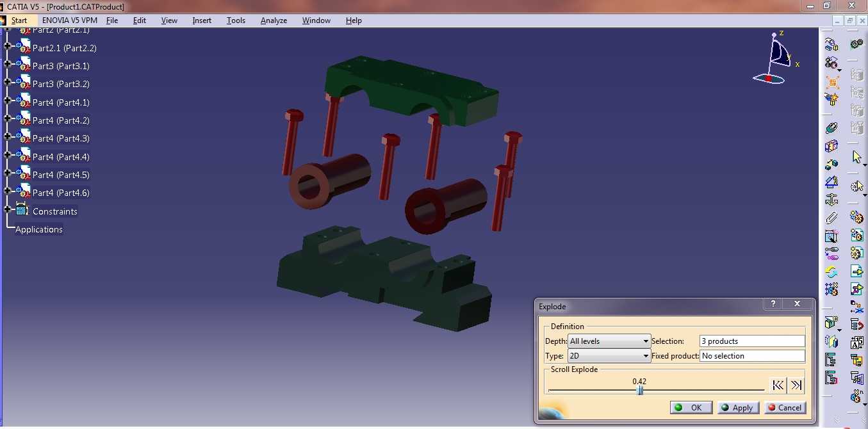Expand the Part3 (Part3.2) node

pos(7,82)
